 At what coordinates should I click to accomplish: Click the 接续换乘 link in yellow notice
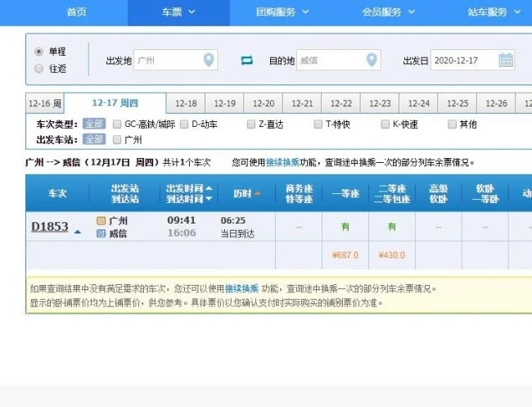tap(241, 289)
